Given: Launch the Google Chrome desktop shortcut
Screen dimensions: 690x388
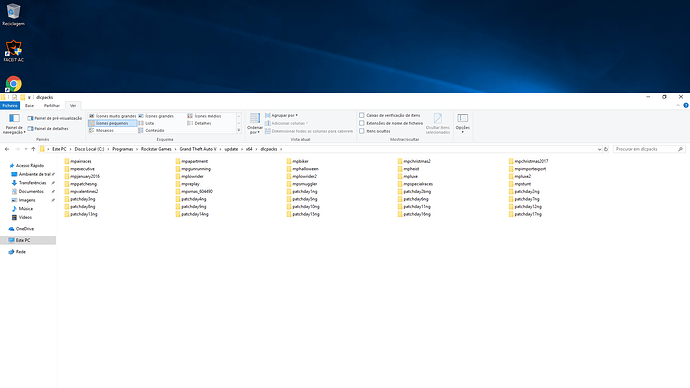Looking at the screenshot, I should pyautogui.click(x=14, y=84).
